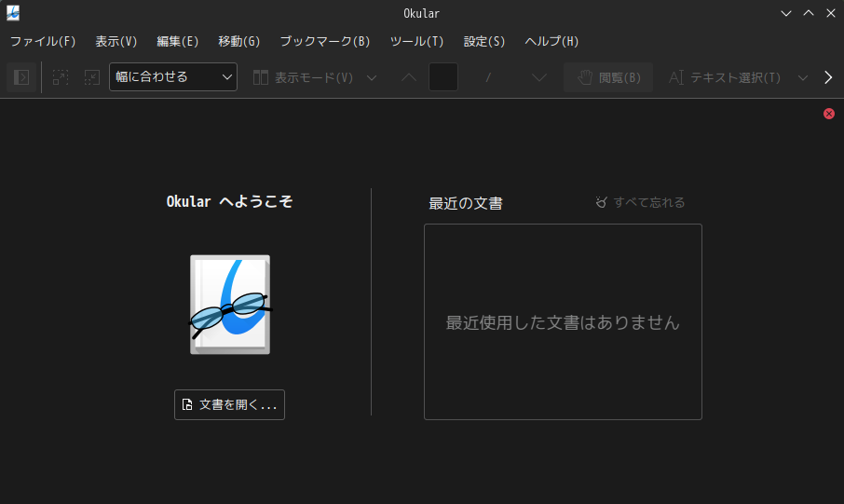This screenshot has width=844, height=504.
Task: Close welcome screen with red X icon
Action: [829, 114]
